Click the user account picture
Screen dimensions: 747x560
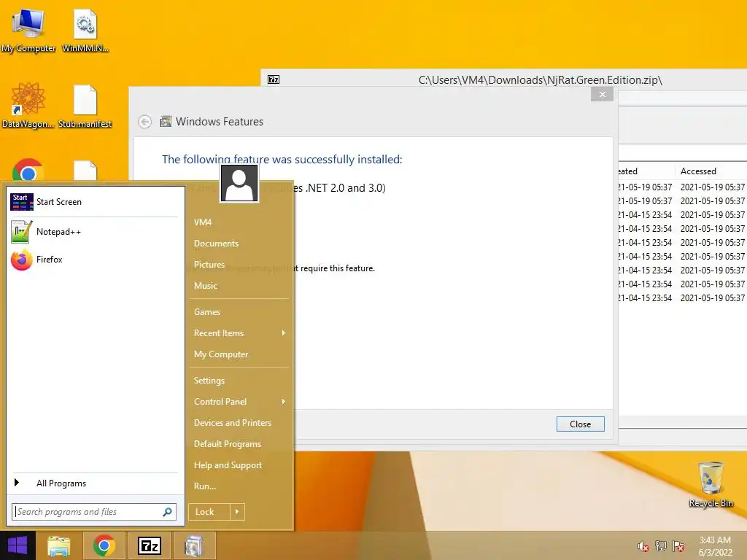pos(239,183)
